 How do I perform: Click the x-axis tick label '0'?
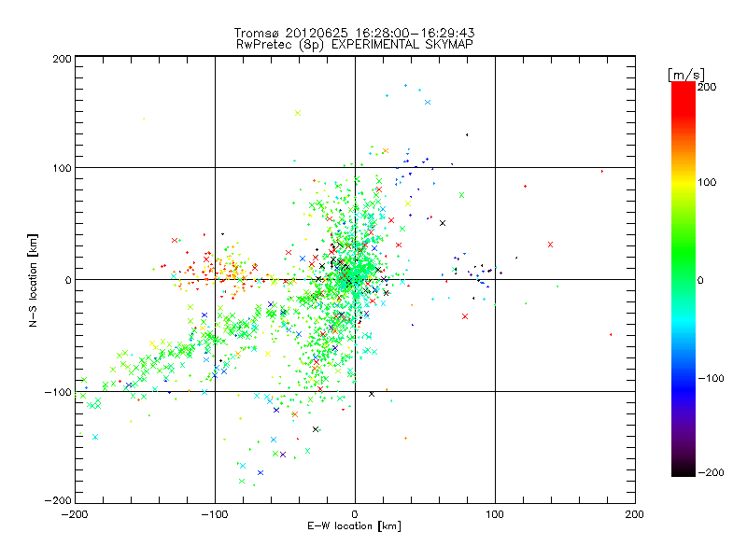tap(355, 514)
